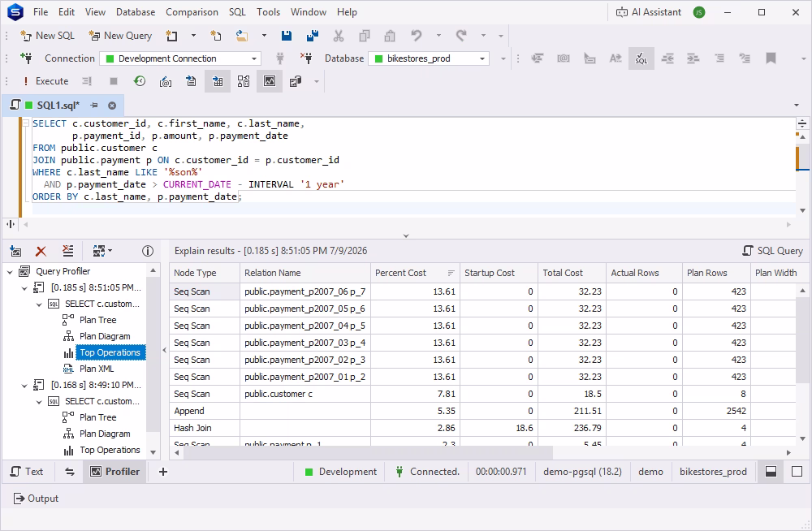Toggle the Query Profiler mode icon
This screenshot has width=812, height=531.
270,81
